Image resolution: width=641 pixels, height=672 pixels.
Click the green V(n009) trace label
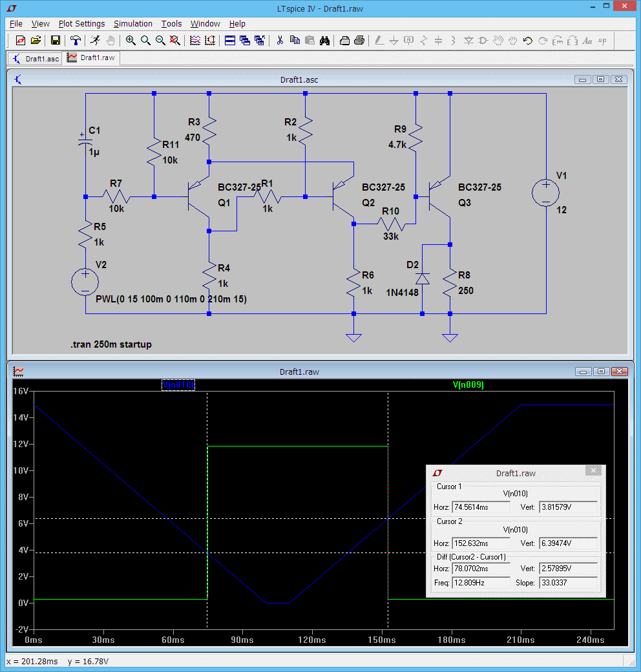coord(468,384)
